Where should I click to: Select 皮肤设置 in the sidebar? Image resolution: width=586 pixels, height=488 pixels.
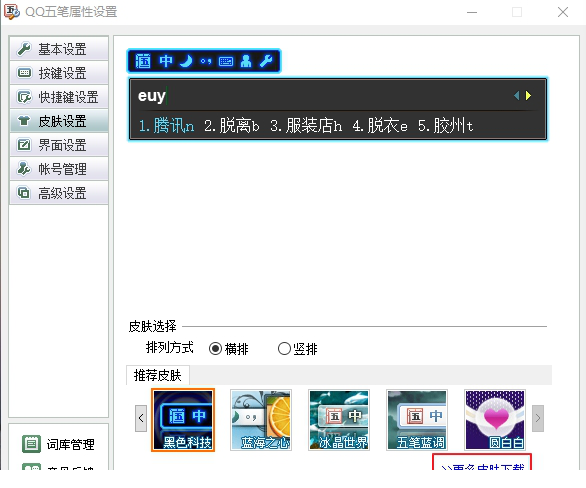(59, 121)
